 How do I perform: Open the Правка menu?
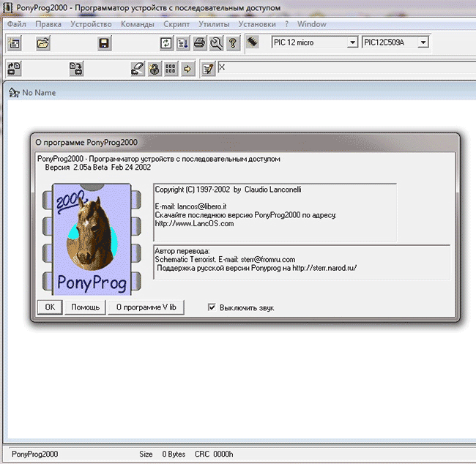[48, 24]
